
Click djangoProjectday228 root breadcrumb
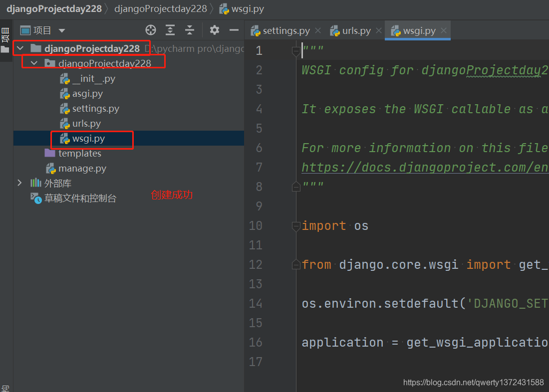pyautogui.click(x=54, y=9)
